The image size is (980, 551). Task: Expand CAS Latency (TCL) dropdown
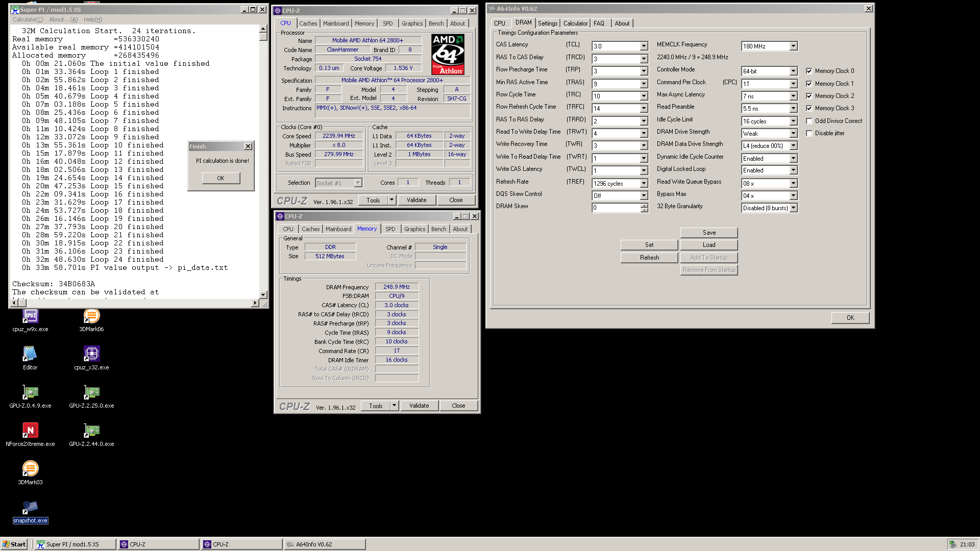pos(644,46)
